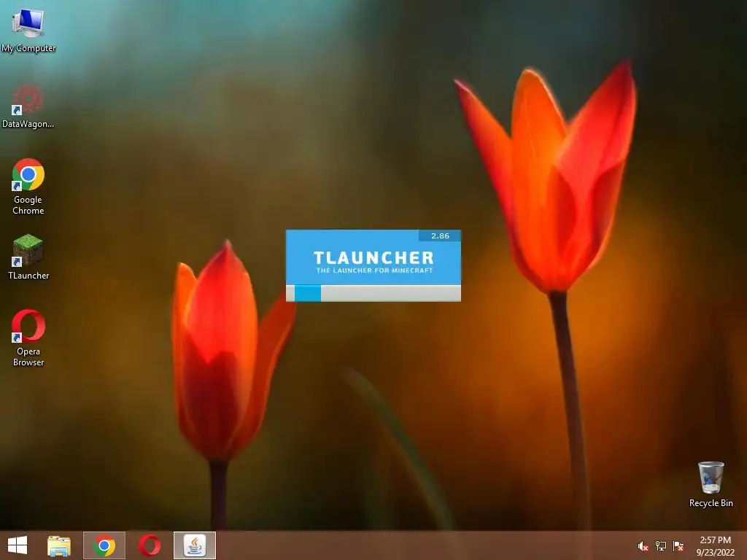The width and height of the screenshot is (747, 560).
Task: Select the Opera Browser desktop shortcut
Action: (28, 338)
